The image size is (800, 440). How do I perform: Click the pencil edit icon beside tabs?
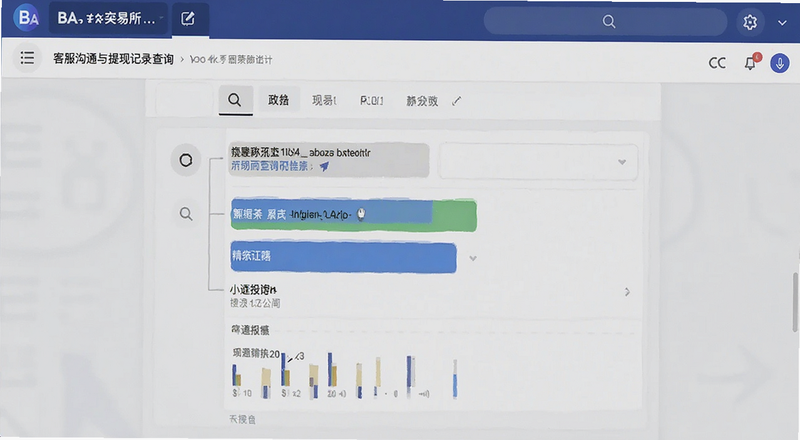pos(457,101)
